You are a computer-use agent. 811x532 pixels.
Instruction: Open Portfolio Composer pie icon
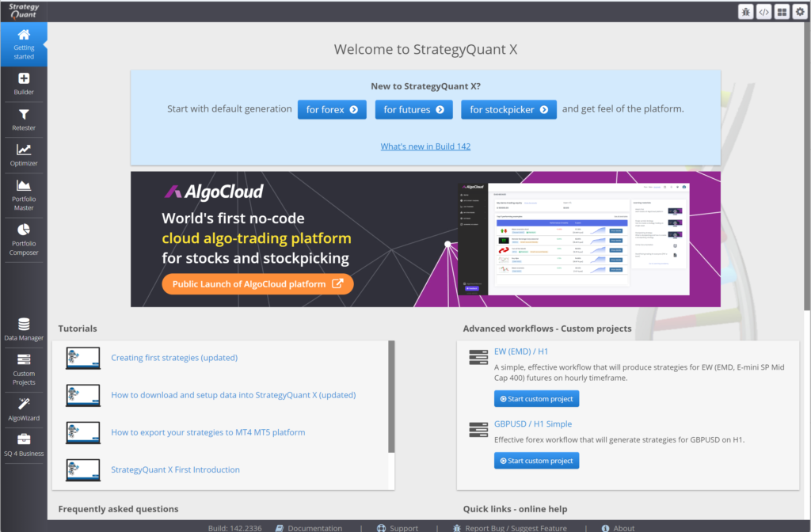click(24, 237)
